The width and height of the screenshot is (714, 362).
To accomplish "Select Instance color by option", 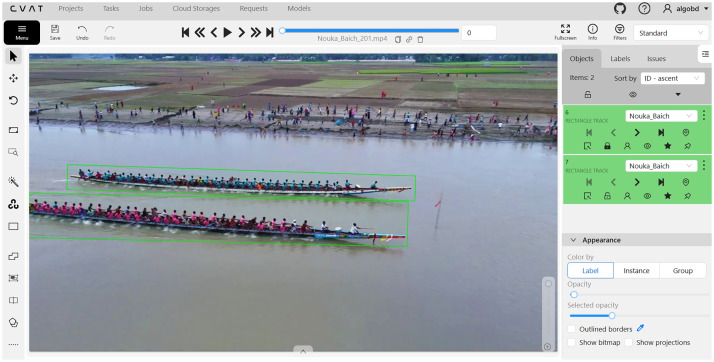I will pyautogui.click(x=636, y=270).
